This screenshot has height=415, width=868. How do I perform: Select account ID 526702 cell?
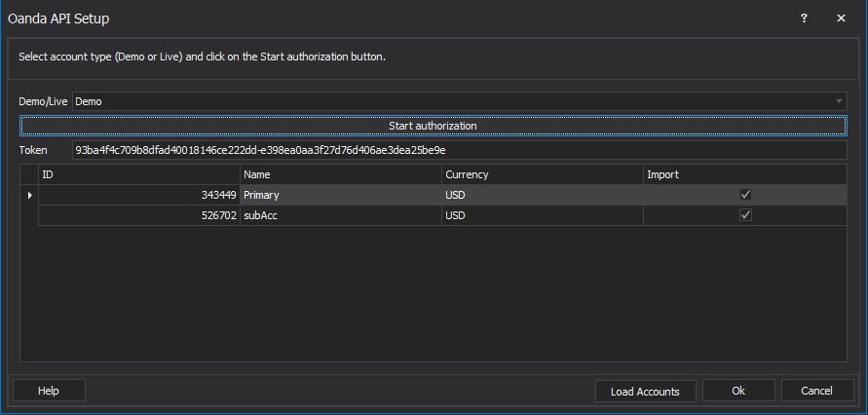click(139, 215)
